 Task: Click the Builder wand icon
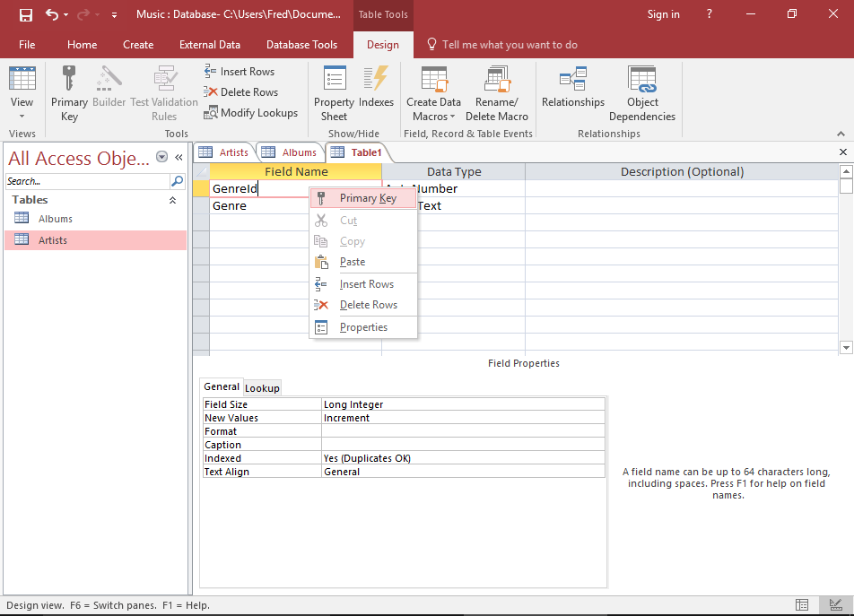109,79
